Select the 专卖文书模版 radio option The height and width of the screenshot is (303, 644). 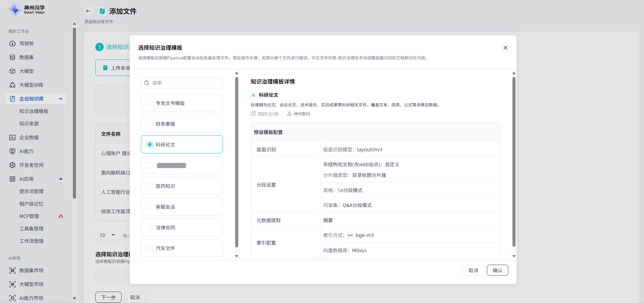(150, 103)
